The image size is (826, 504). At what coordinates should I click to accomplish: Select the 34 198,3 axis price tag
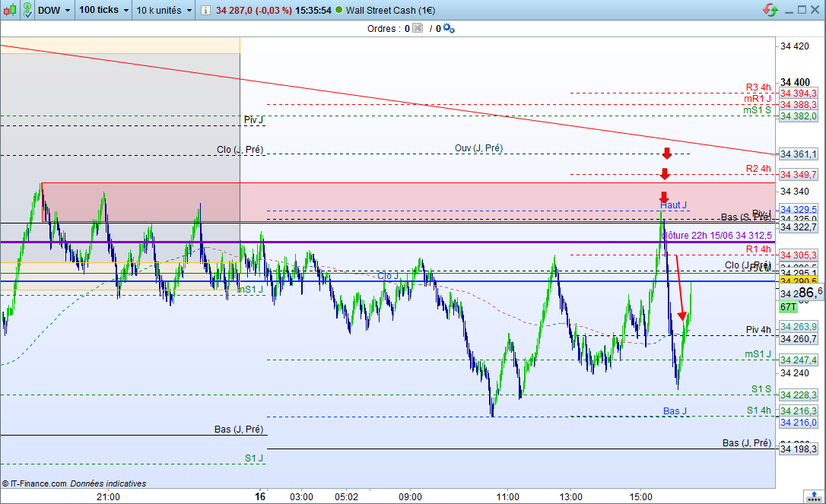[x=798, y=449]
